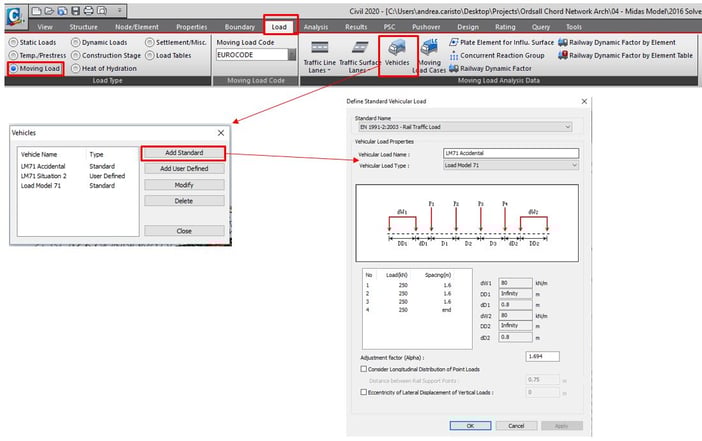Enable Eccentricity of Lateral Displacement checkbox
The height and width of the screenshot is (441, 702).
(364, 392)
